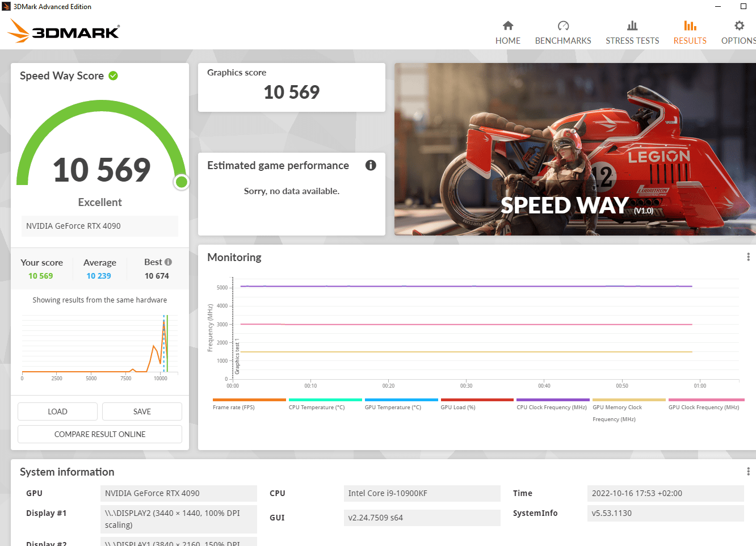This screenshot has width=756, height=546.
Task: Click Showing results from the same hardware
Action: tap(100, 300)
